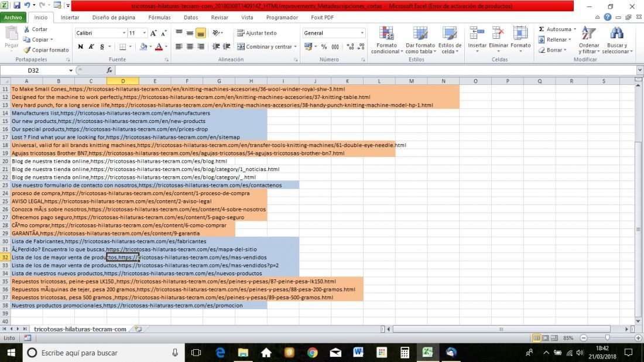Align text left

point(179,46)
